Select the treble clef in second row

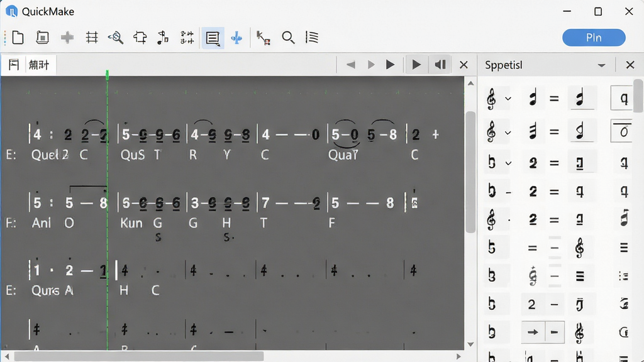tap(491, 132)
